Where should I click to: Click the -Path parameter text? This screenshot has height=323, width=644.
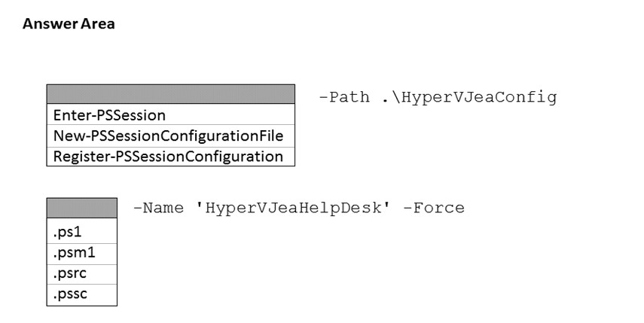tap(345, 97)
